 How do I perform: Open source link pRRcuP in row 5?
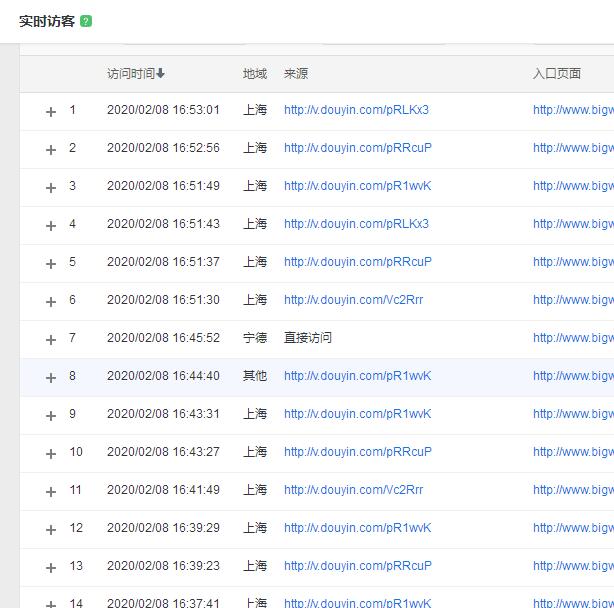(x=358, y=262)
